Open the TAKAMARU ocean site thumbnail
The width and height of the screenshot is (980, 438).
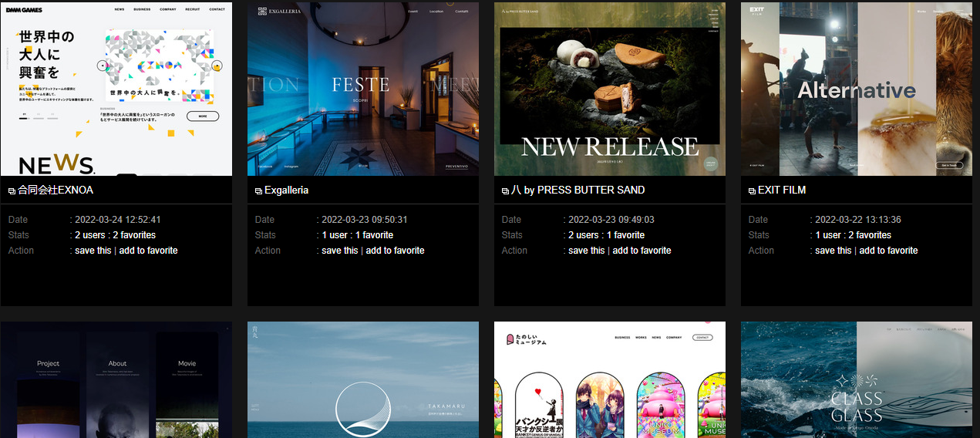click(363, 380)
